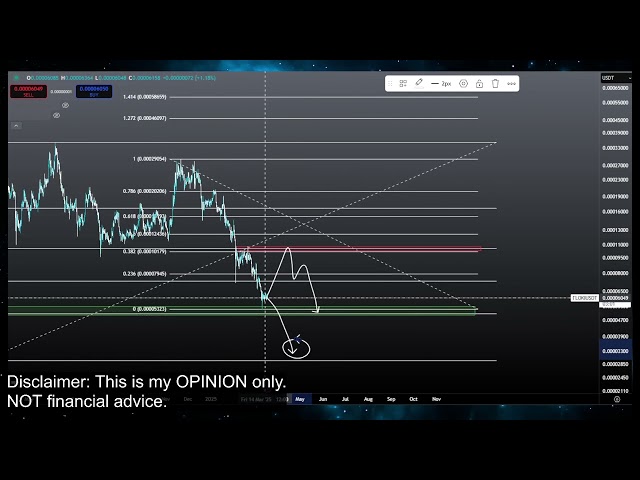This screenshot has height=480, width=640.
Task: Delete the drawing with trash icon
Action: click(x=494, y=84)
